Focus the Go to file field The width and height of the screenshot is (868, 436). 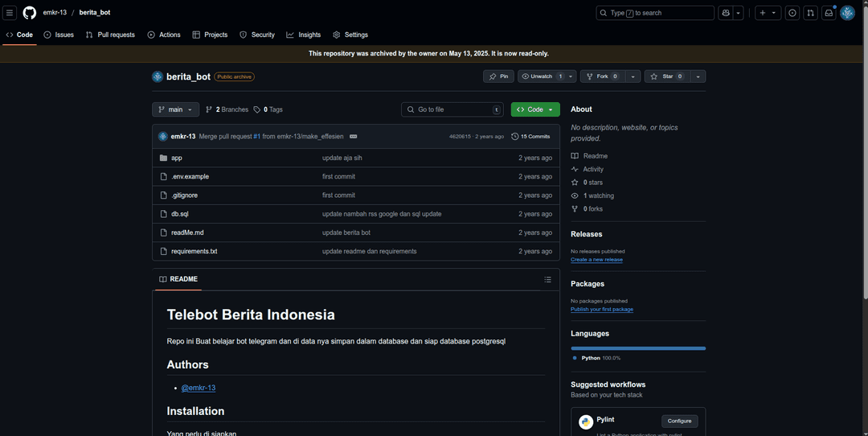(452, 109)
